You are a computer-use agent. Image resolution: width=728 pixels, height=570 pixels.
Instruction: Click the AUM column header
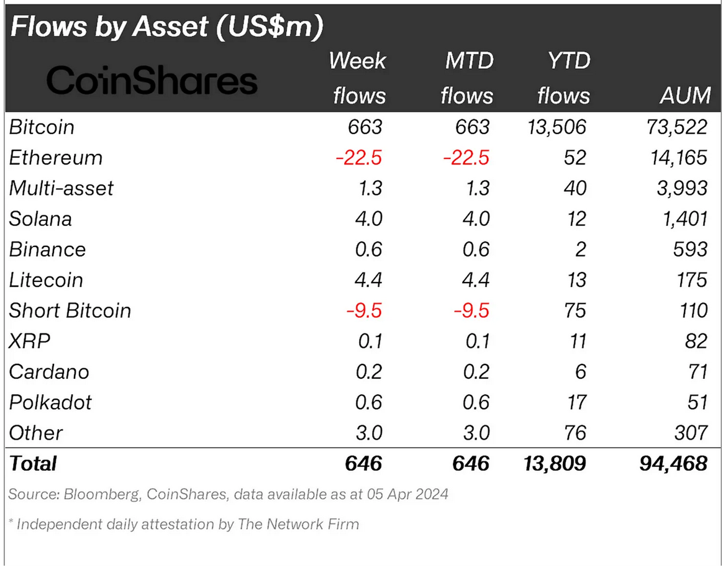[x=685, y=96]
